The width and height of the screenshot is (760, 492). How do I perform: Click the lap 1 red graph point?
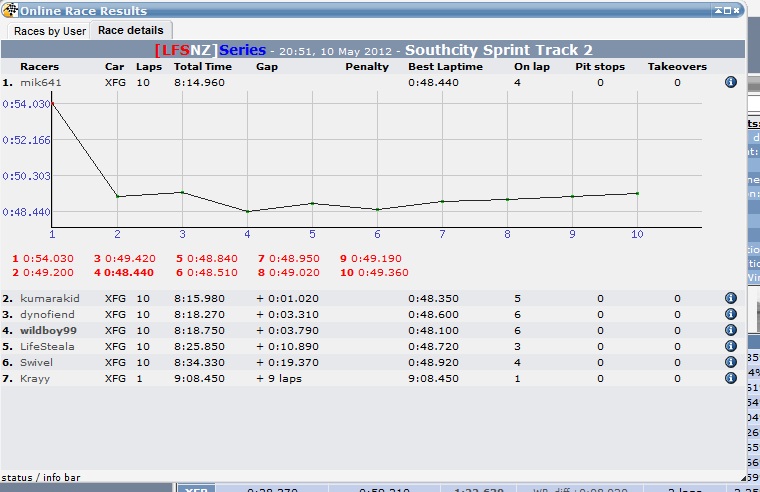[x=52, y=104]
